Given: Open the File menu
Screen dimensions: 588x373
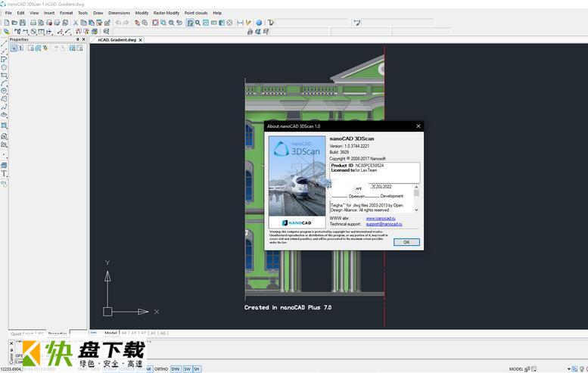Looking at the screenshot, I should [8, 13].
